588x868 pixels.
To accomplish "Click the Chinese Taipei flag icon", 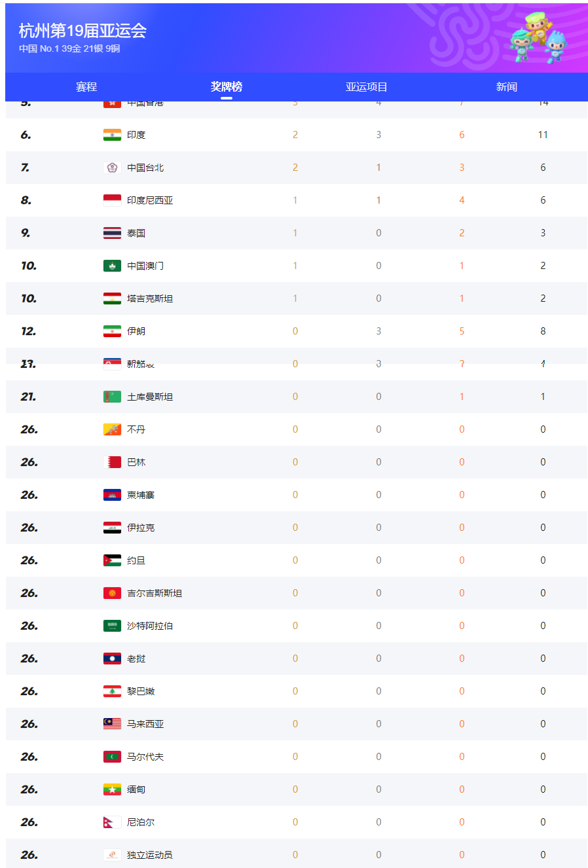I will click(112, 168).
